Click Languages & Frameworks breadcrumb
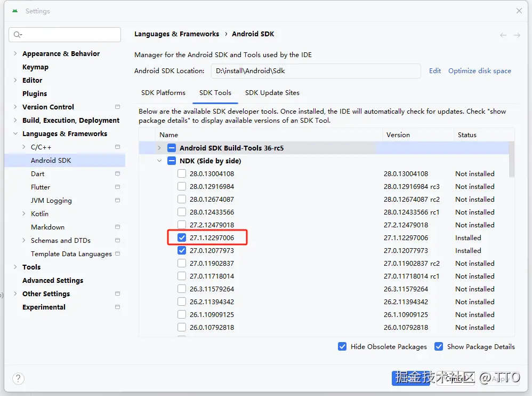 (x=176, y=34)
